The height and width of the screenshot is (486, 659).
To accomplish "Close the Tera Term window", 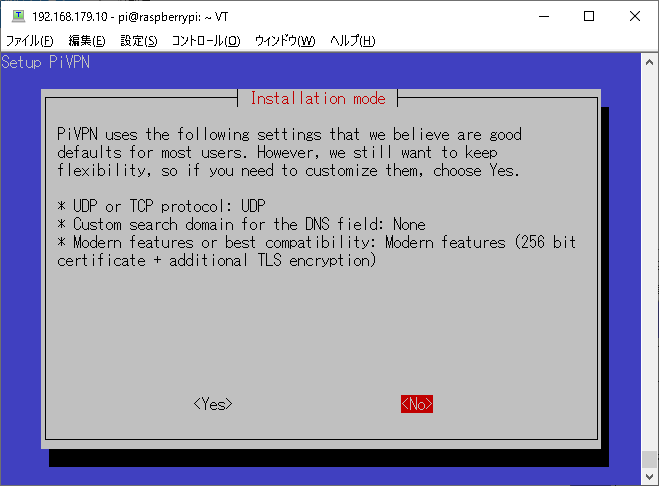I will click(x=635, y=16).
